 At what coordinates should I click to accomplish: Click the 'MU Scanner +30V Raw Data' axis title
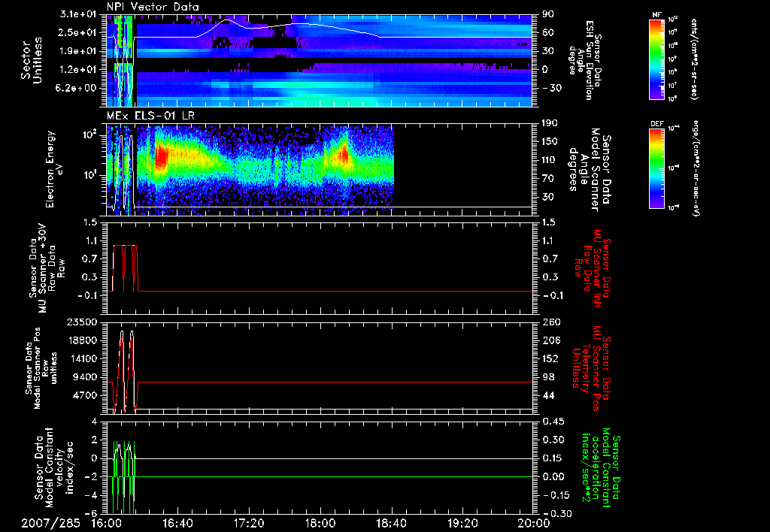coord(47,268)
